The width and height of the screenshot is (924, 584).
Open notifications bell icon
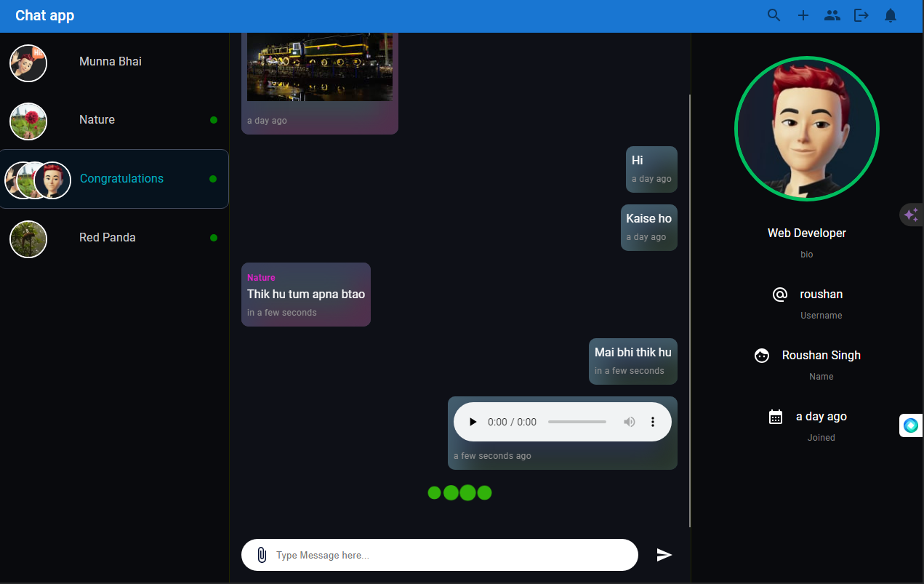point(891,15)
